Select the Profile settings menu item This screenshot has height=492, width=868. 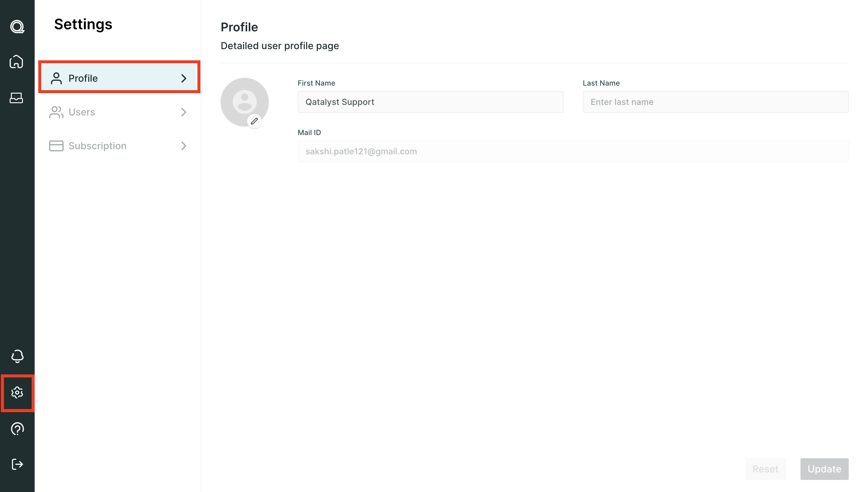click(x=119, y=78)
